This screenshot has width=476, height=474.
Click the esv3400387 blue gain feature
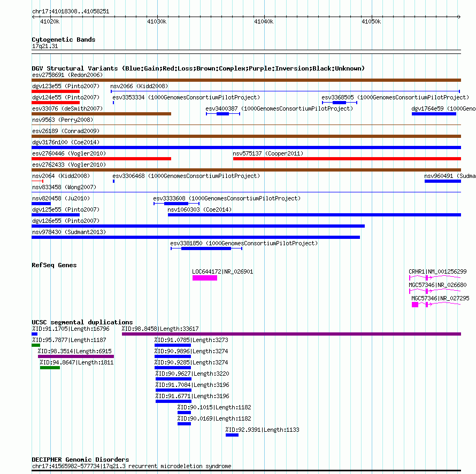click(x=223, y=114)
